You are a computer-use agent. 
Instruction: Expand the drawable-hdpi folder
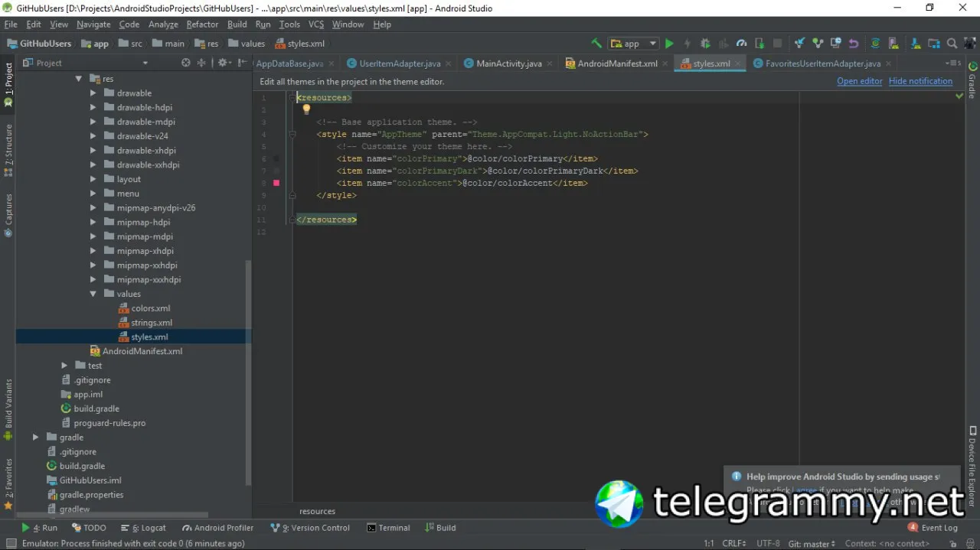pyautogui.click(x=93, y=108)
